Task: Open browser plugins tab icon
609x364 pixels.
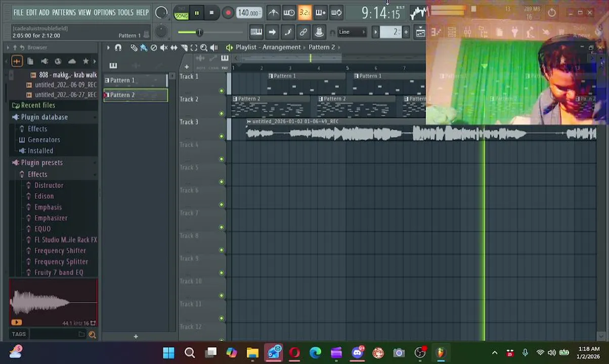Action: pyautogui.click(x=45, y=61)
